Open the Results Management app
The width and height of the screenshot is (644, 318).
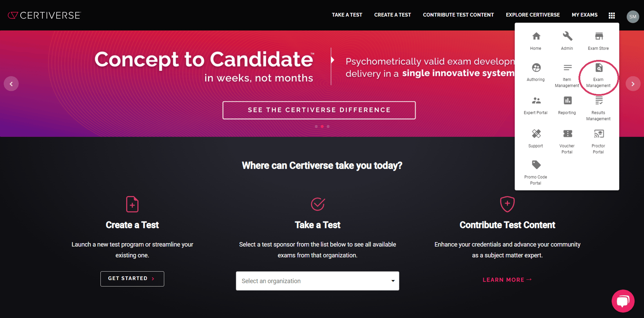(x=598, y=101)
